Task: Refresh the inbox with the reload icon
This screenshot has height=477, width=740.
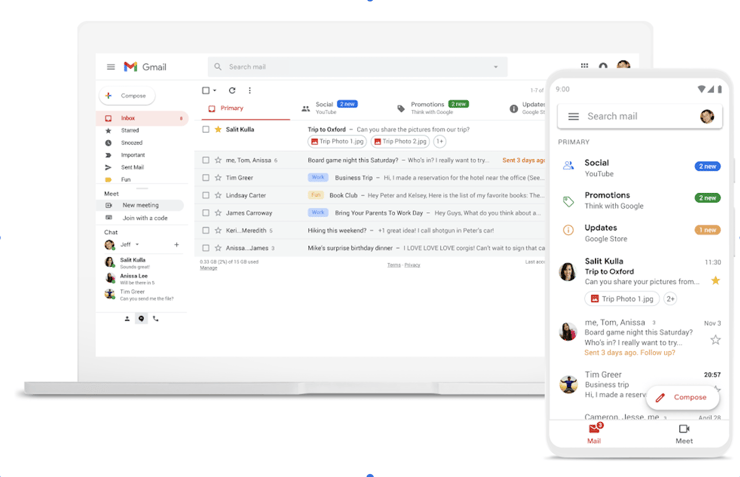Action: point(232,90)
